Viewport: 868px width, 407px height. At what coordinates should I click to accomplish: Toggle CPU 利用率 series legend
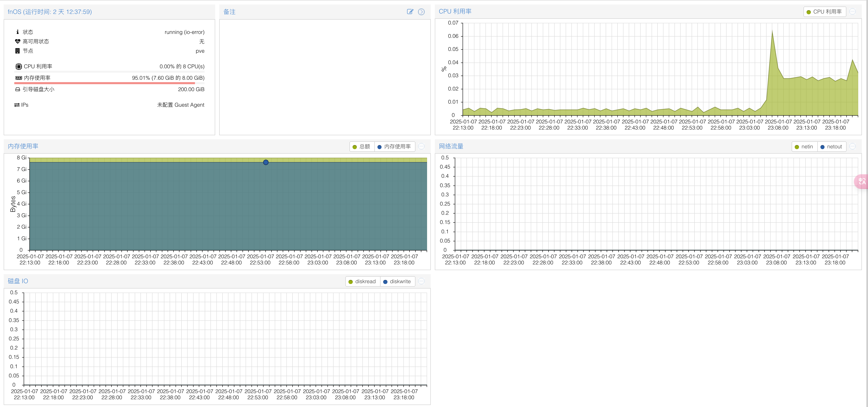825,12
